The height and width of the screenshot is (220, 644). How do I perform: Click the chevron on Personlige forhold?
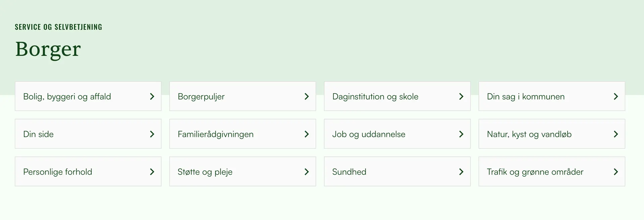tap(152, 172)
